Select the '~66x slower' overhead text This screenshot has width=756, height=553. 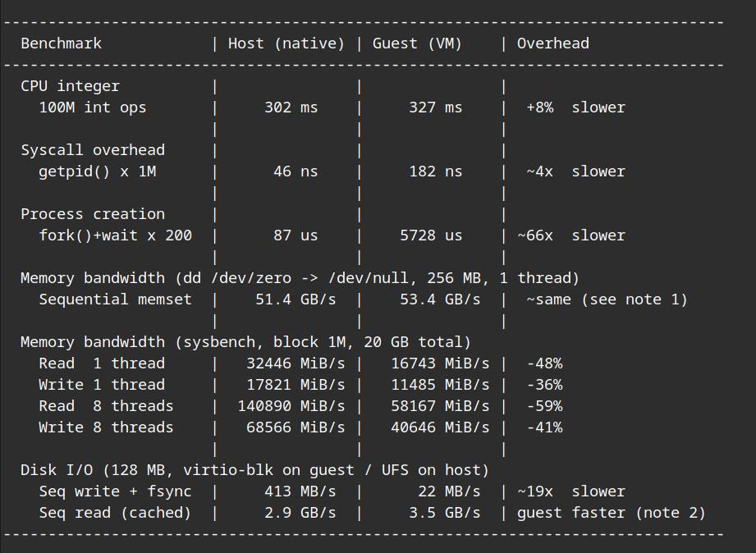571,235
